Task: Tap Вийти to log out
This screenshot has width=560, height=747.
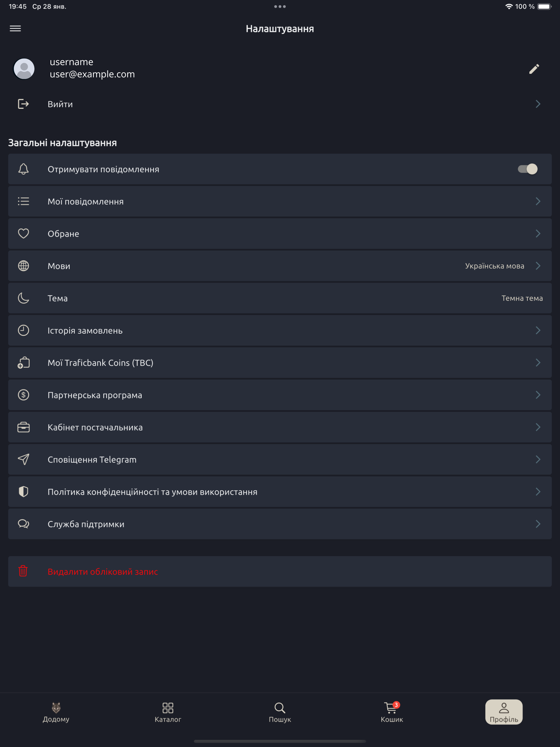Action: tap(280, 104)
